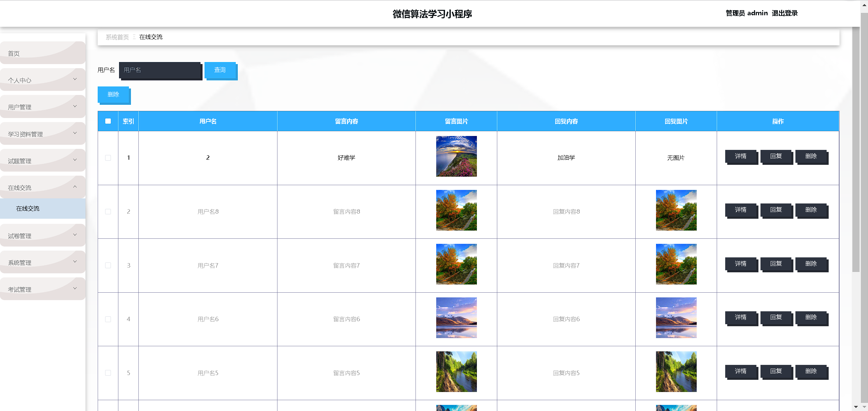Click the 查询 search button
Screen dimensions: 868x411
click(220, 70)
